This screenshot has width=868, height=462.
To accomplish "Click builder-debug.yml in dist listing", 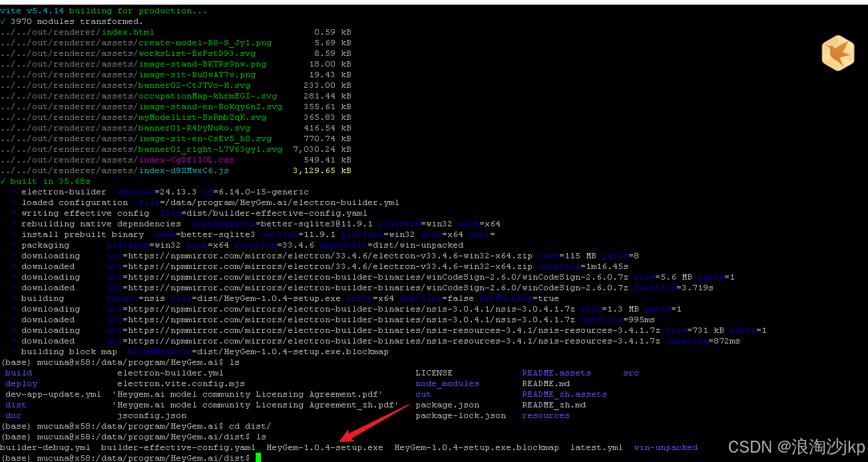I will click(x=45, y=447).
